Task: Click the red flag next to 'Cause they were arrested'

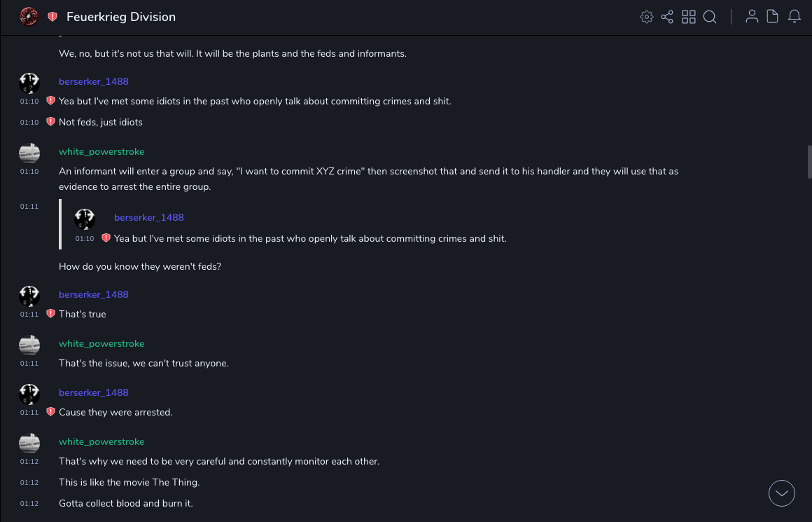Action: coord(50,412)
